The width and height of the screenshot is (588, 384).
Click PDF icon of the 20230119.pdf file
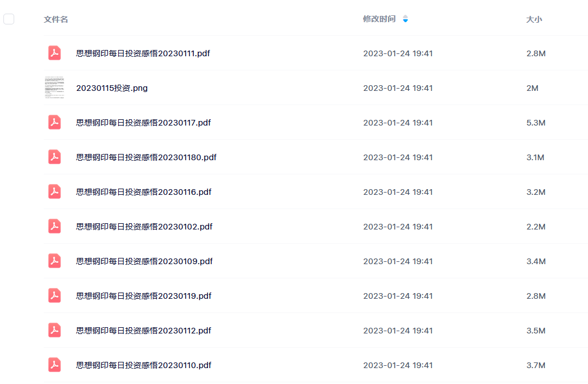pyautogui.click(x=55, y=295)
